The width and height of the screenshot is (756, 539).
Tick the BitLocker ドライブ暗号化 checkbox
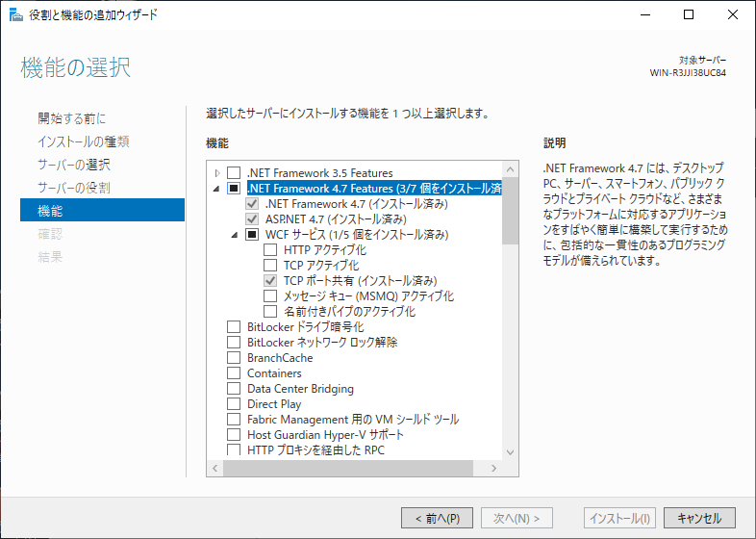click(234, 327)
